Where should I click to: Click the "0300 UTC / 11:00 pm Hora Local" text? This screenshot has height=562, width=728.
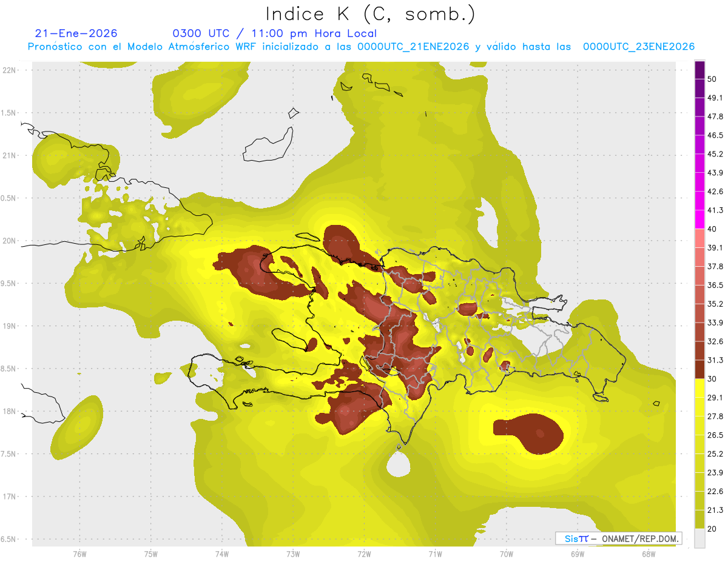pos(274,33)
